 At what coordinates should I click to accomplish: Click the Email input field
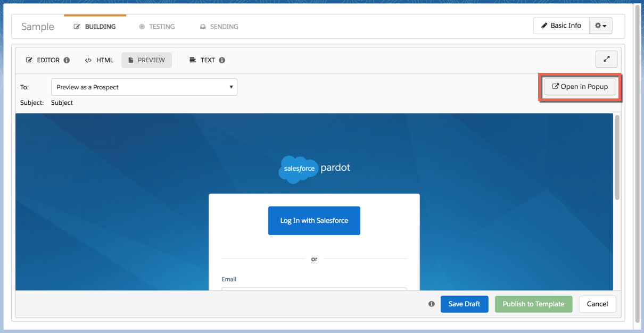[x=314, y=289]
